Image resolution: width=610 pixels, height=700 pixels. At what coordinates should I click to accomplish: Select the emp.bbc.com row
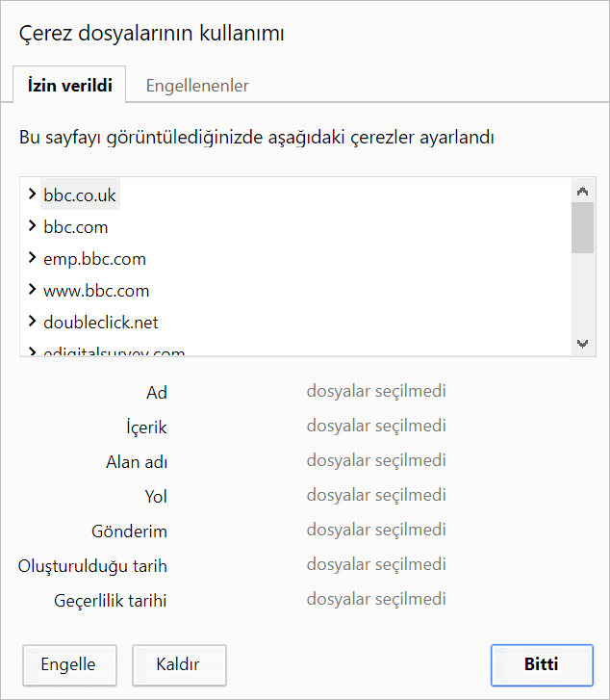[x=94, y=259]
